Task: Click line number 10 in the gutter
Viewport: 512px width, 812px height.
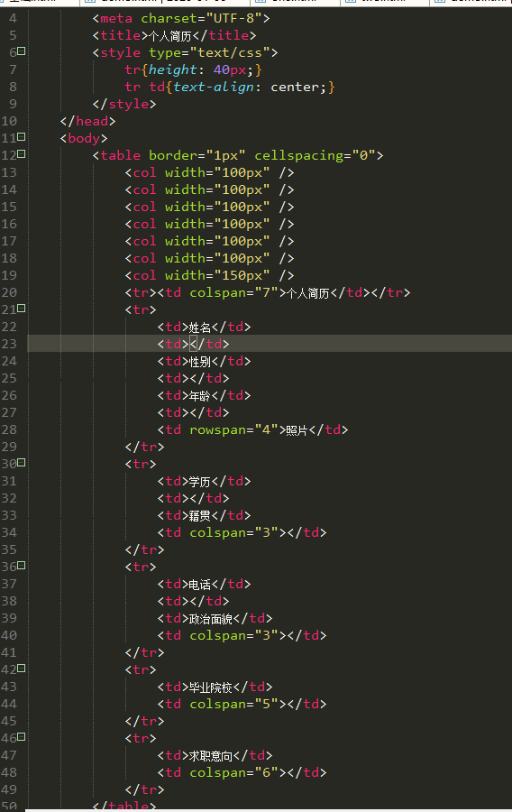Action: 9,121
